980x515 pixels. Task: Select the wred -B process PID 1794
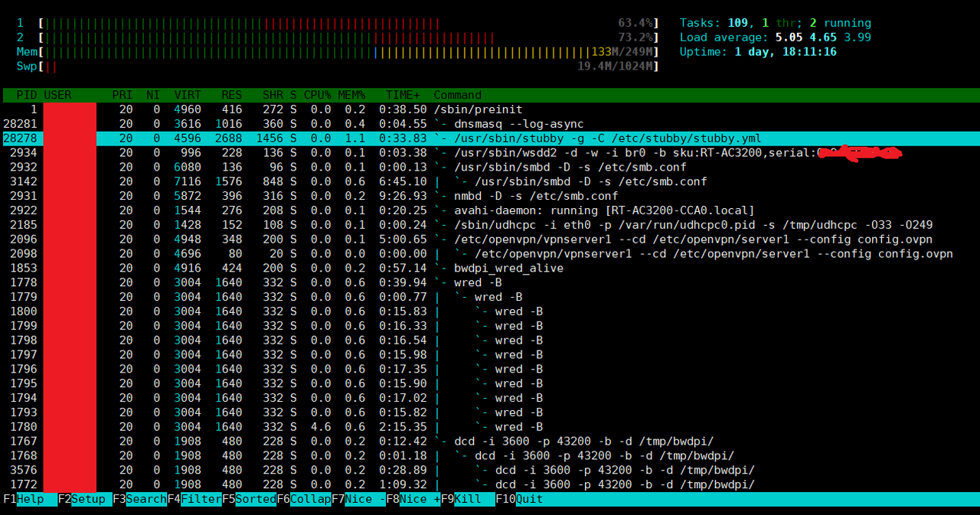point(490,398)
